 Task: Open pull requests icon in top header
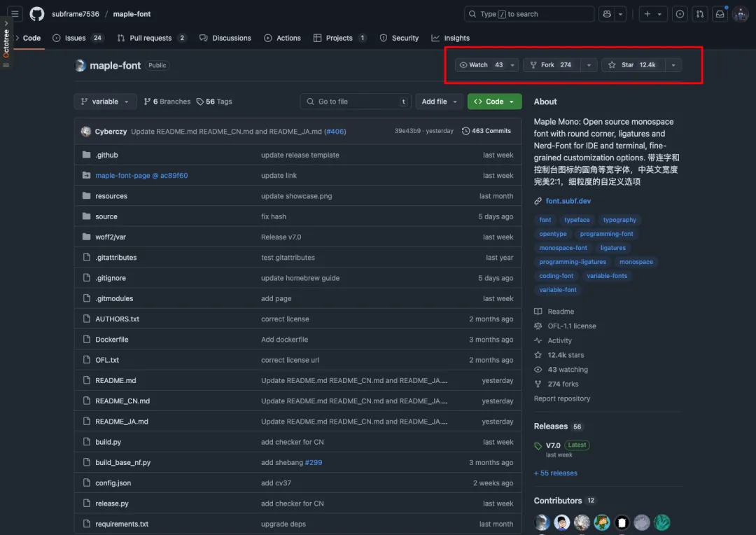699,14
